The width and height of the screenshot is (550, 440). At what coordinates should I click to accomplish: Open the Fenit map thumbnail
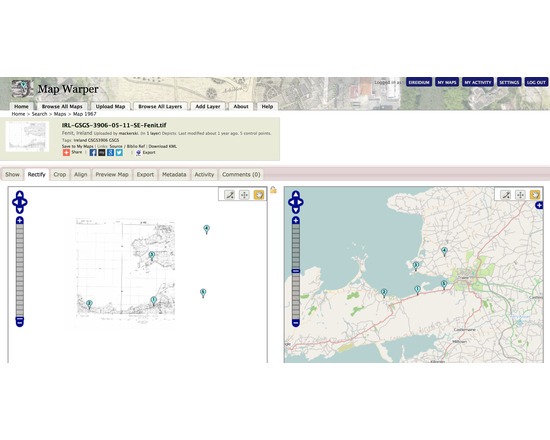tap(27, 137)
